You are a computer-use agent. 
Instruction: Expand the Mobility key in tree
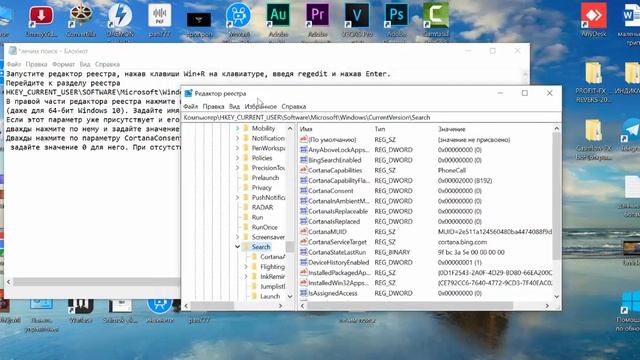238,128
